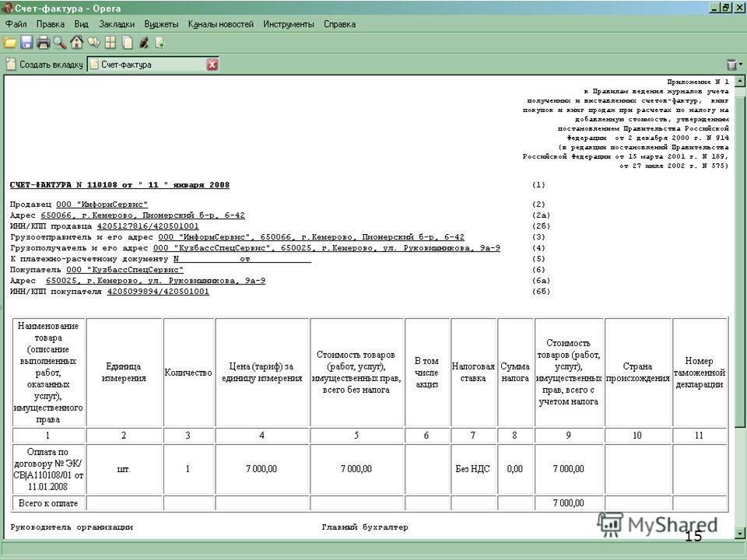Click the Наименование товара column header
This screenshot has width=747, height=560.
tap(48, 373)
